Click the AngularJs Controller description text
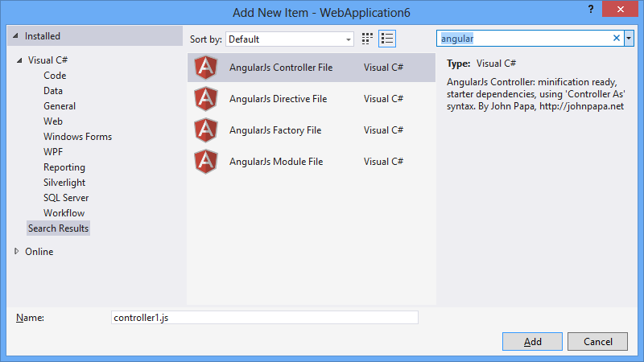644x362 pixels. point(536,94)
